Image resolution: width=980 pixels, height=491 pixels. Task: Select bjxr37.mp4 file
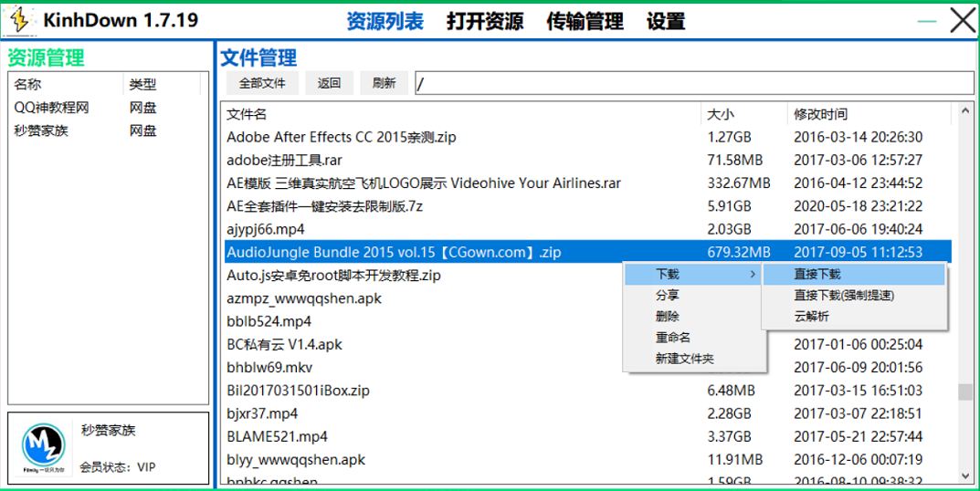click(262, 414)
